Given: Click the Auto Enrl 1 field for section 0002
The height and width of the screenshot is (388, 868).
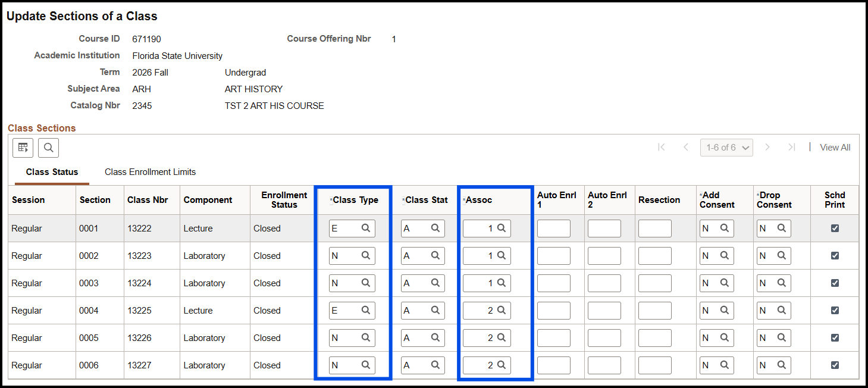Looking at the screenshot, I should tap(553, 255).
